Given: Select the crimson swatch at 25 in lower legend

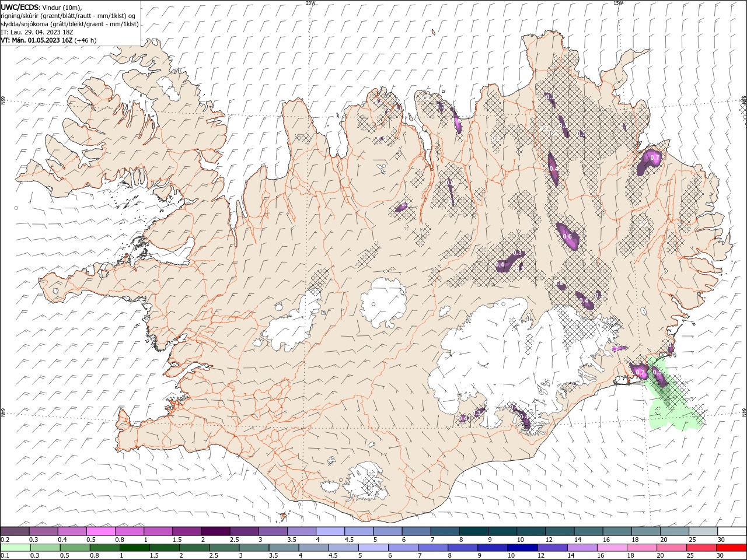Looking at the screenshot, I should point(701,548).
